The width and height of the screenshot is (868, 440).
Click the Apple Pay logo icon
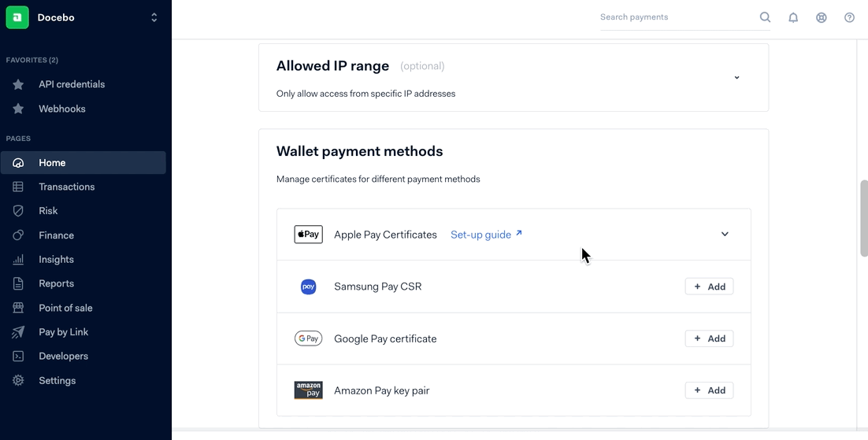click(308, 235)
